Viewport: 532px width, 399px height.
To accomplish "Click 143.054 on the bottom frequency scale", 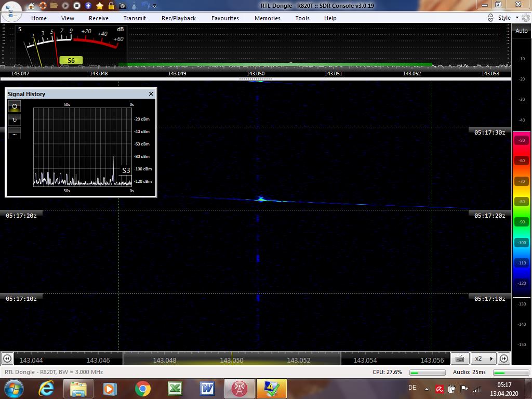I will click(365, 361).
